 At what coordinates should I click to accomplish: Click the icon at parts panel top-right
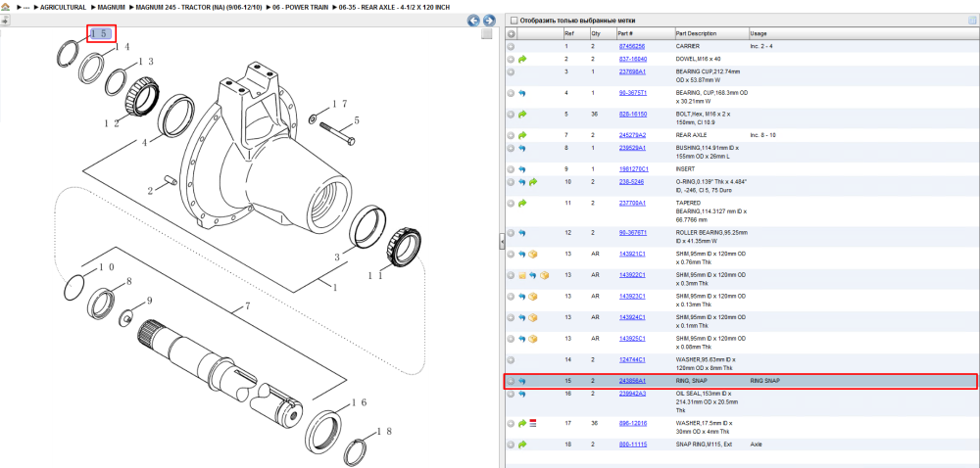pos(972,20)
